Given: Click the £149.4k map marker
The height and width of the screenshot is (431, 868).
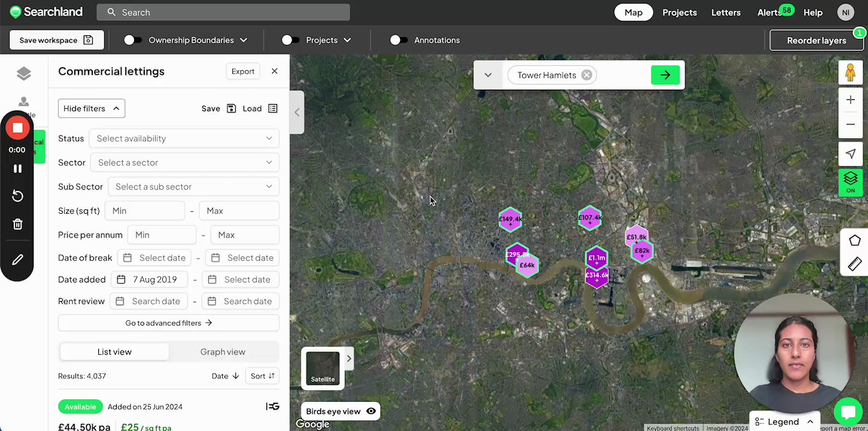Looking at the screenshot, I should (510, 219).
